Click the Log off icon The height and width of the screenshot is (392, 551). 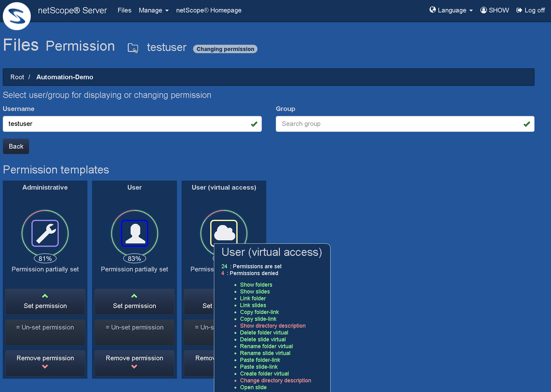point(519,10)
